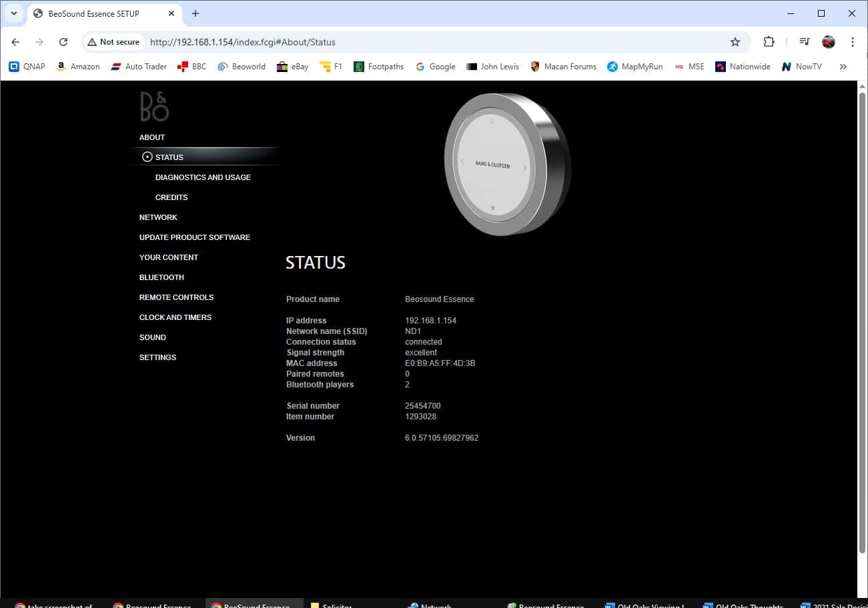Open the F1 bookmark

pos(331,67)
